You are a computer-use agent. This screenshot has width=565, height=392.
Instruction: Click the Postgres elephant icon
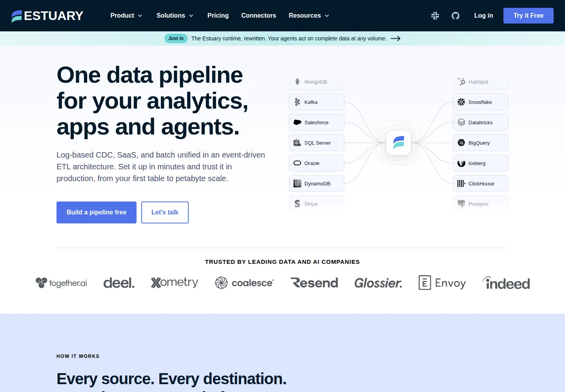(x=461, y=204)
